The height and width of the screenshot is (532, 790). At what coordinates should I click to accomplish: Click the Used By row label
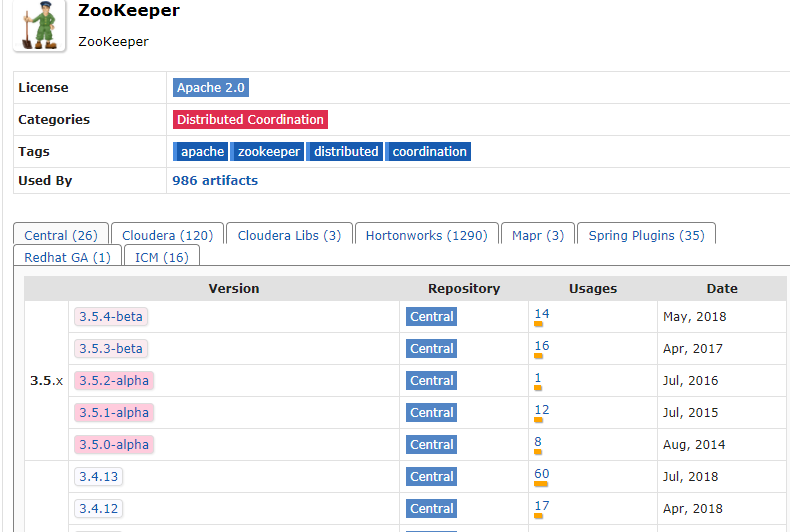tap(45, 180)
